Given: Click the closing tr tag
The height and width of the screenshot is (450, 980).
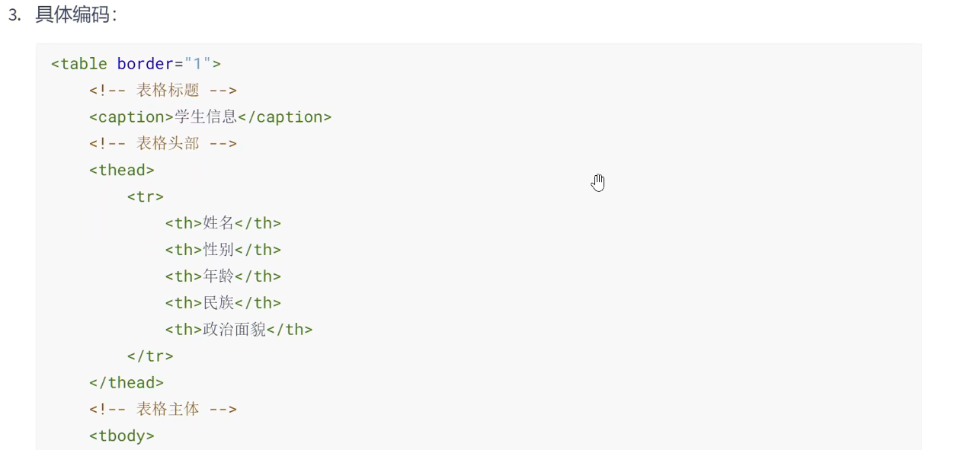Looking at the screenshot, I should tap(150, 356).
